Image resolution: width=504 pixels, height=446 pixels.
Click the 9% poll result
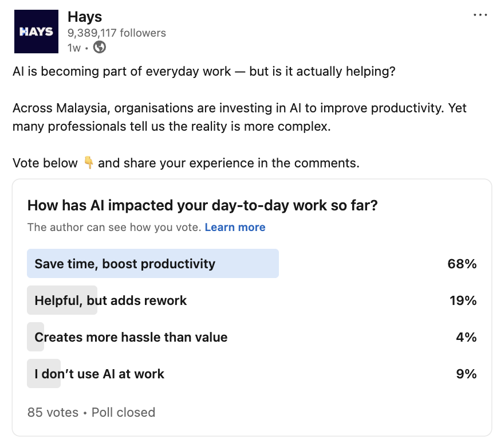[x=466, y=374]
